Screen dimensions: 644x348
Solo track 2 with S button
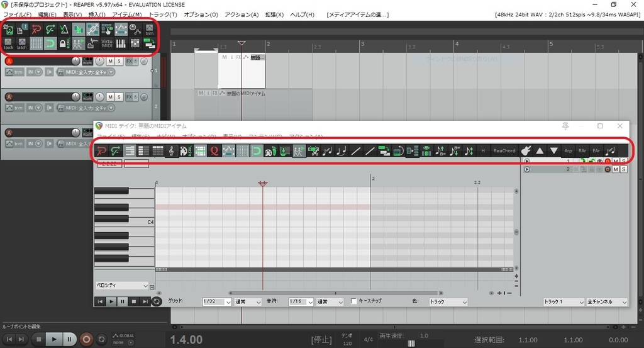click(x=119, y=97)
